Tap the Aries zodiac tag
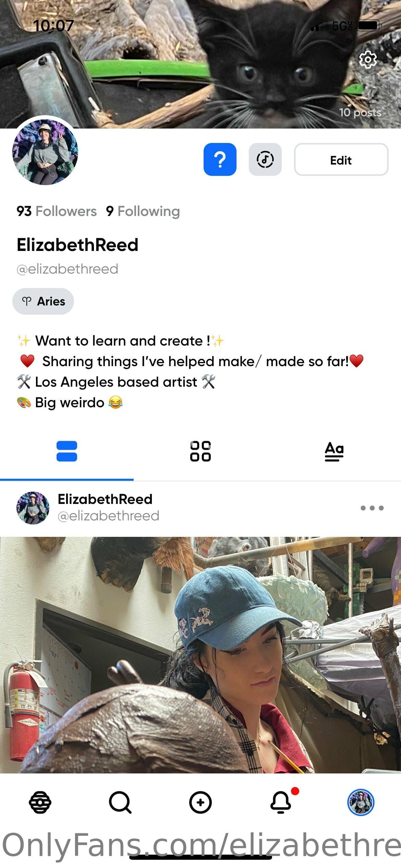This screenshot has height=868, width=401. [43, 301]
